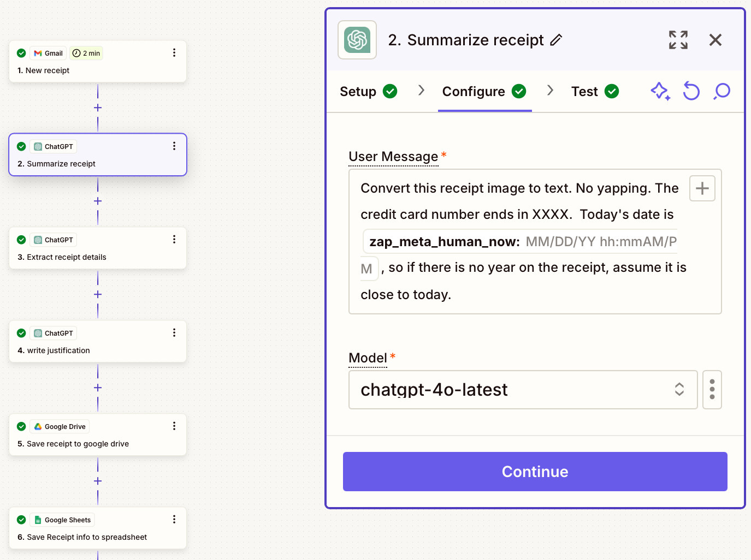Open options menu for Gmail step
Screen dimensions: 751x560
(174, 53)
